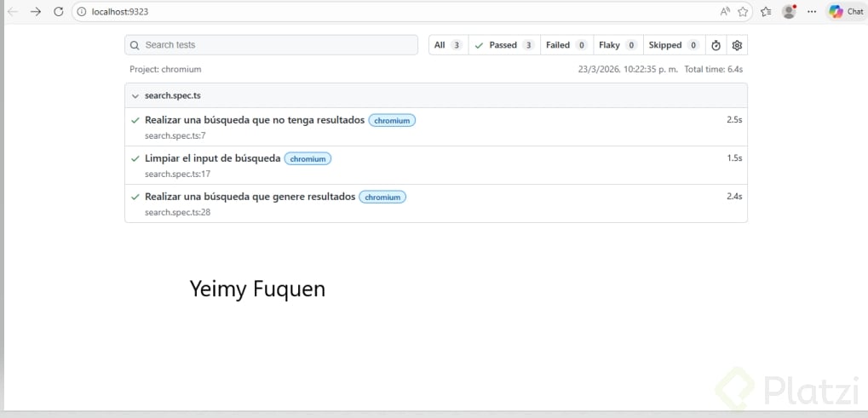Click the magnifier icon in search box
This screenshot has height=418, width=868.
tap(135, 45)
